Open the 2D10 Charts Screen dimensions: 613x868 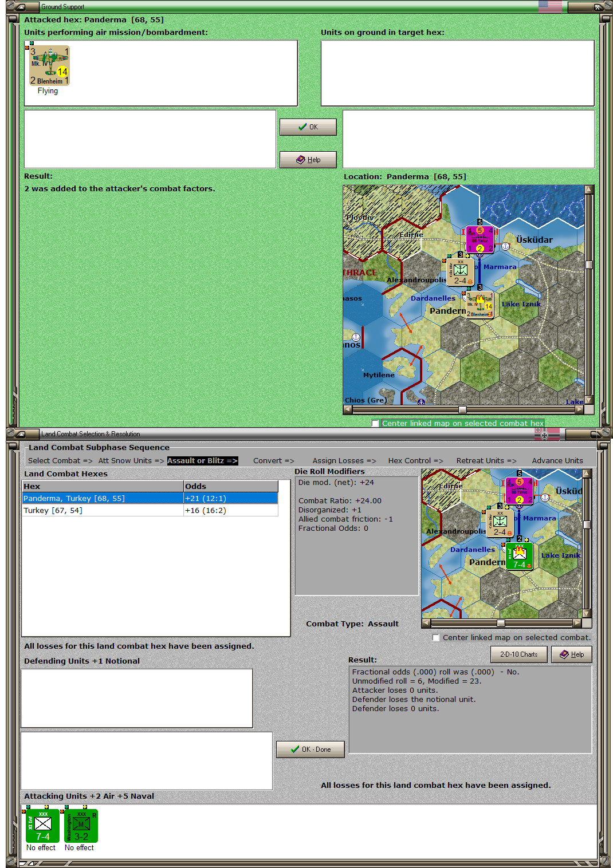519,654
